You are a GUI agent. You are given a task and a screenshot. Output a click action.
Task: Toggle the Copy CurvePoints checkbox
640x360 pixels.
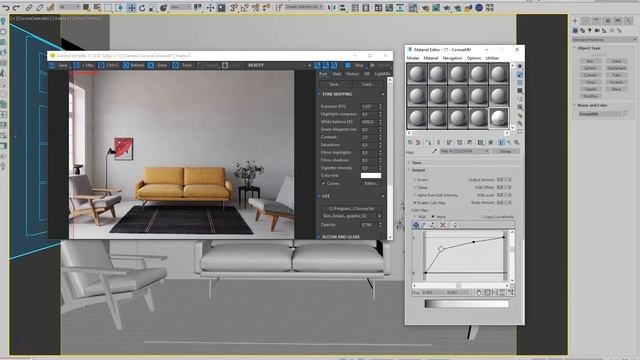pos(482,217)
